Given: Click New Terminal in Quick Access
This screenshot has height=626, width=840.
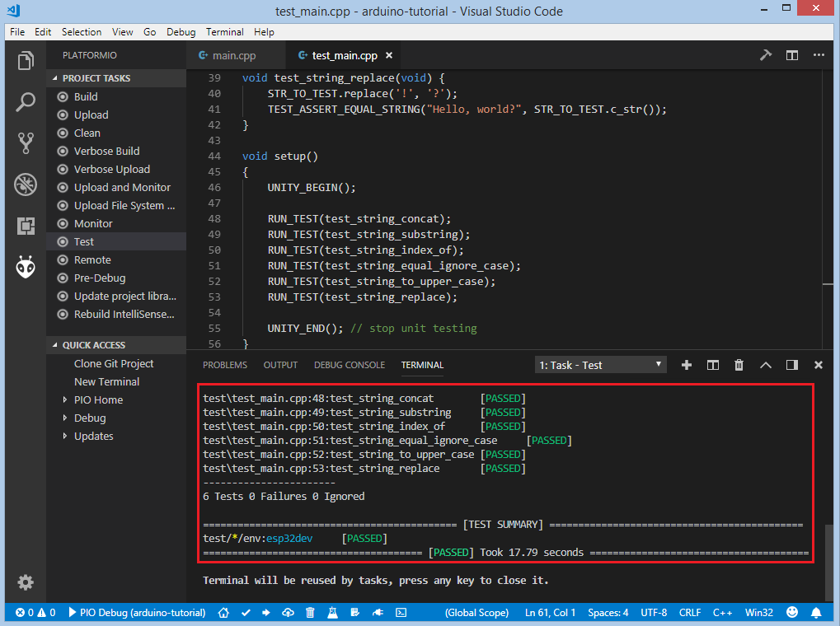Looking at the screenshot, I should click(116, 382).
